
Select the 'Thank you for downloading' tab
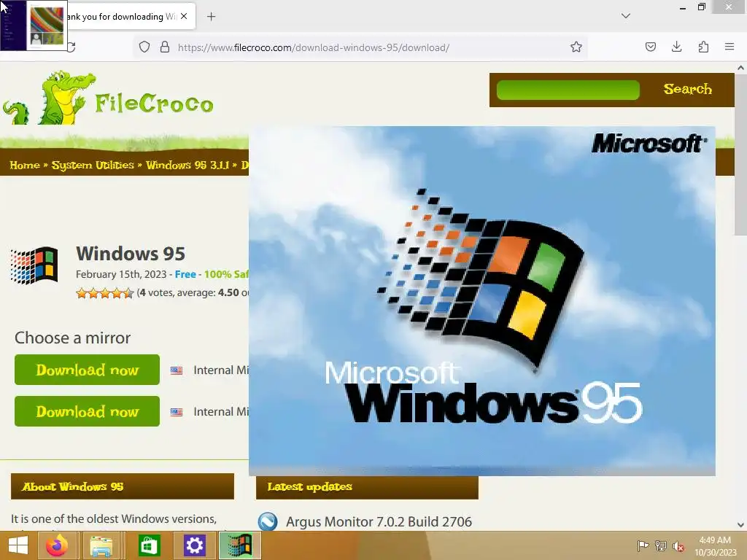122,17
